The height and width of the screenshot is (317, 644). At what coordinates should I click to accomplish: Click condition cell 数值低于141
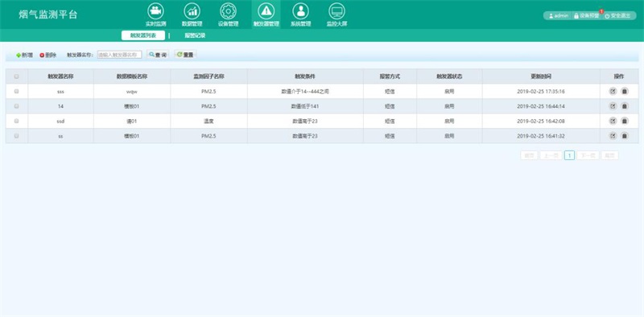click(x=305, y=106)
